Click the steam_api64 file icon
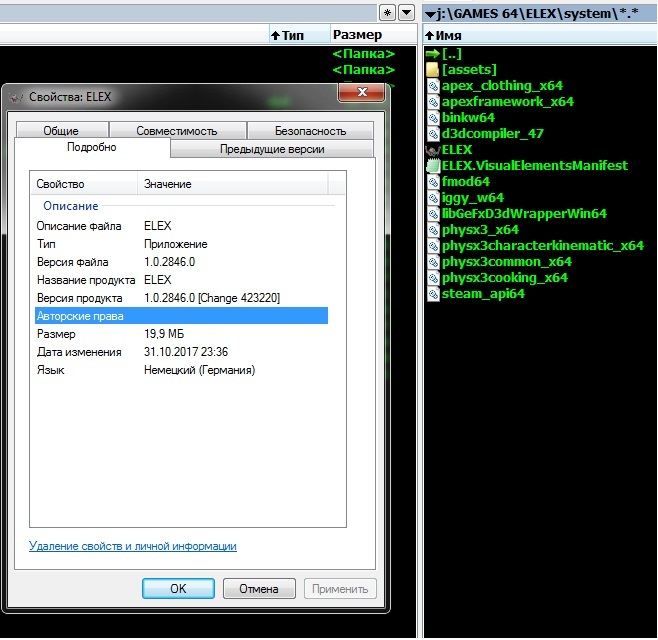This screenshot has width=658, height=640. pos(433,294)
